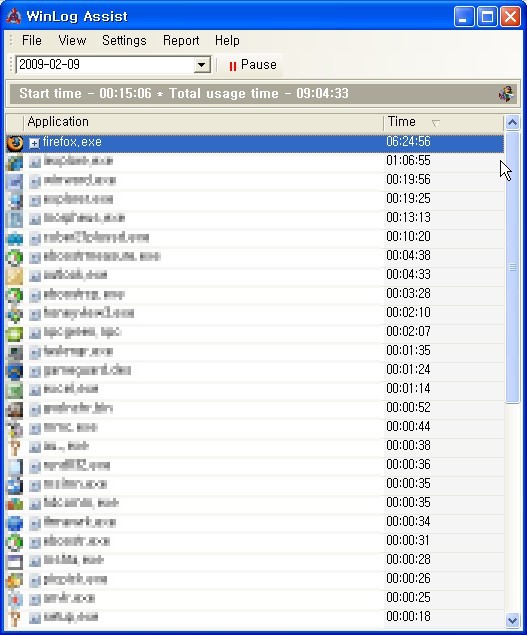The width and height of the screenshot is (527, 635).
Task: Select the 00:01:35 time cell
Action: click(x=408, y=351)
